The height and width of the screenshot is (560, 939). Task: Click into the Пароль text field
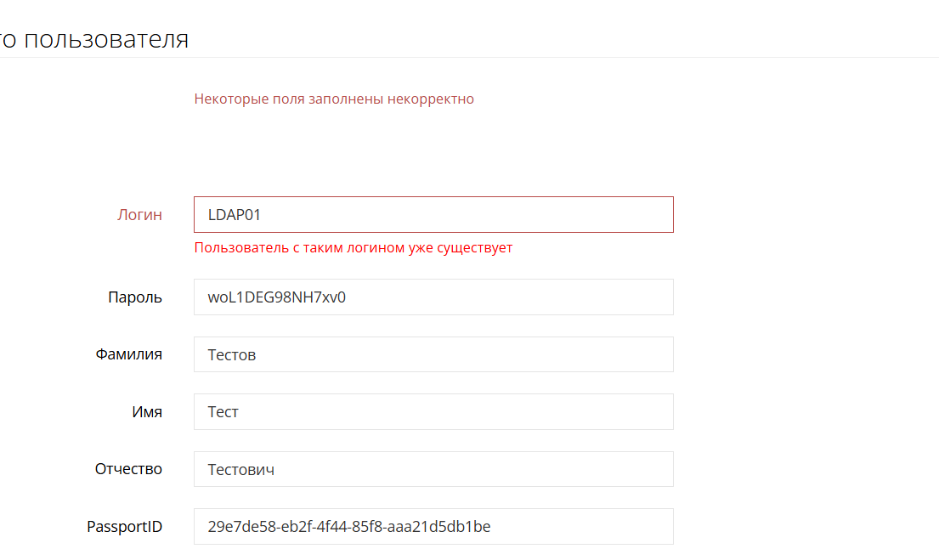pos(510,297)
